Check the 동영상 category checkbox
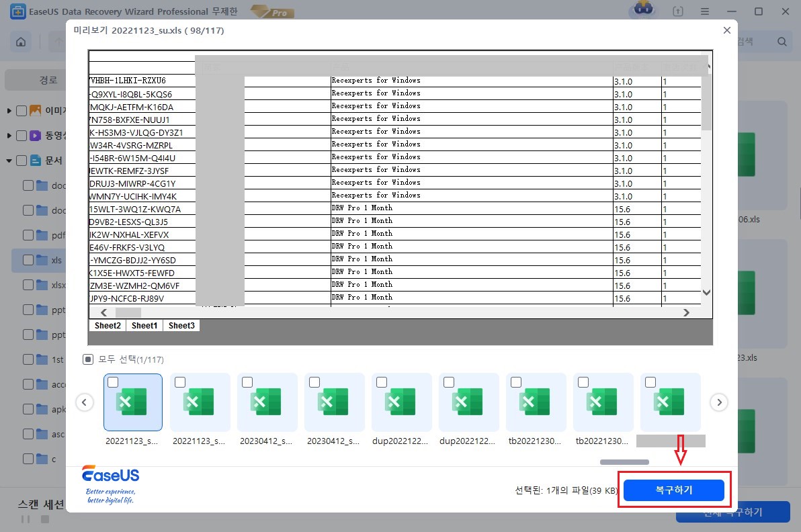801x532 pixels. (22, 135)
